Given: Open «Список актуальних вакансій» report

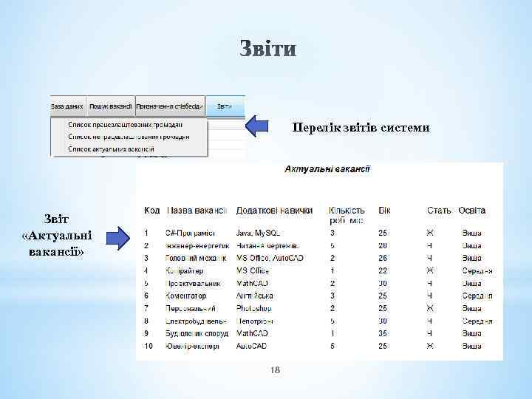Looking at the screenshot, I should [111, 149].
